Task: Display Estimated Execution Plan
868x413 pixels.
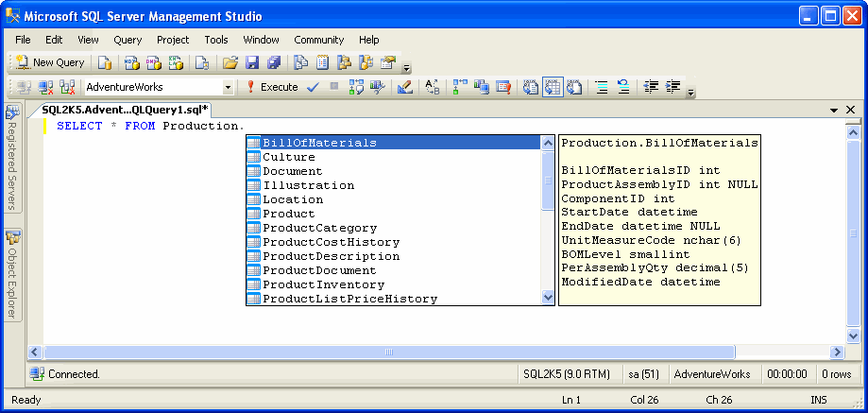Action: [356, 87]
